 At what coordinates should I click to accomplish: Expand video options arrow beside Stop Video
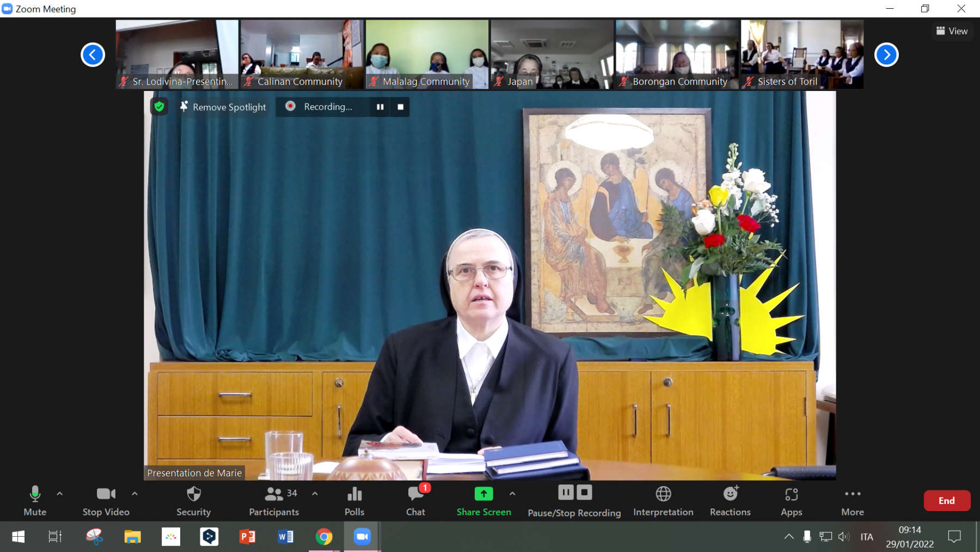tap(134, 494)
